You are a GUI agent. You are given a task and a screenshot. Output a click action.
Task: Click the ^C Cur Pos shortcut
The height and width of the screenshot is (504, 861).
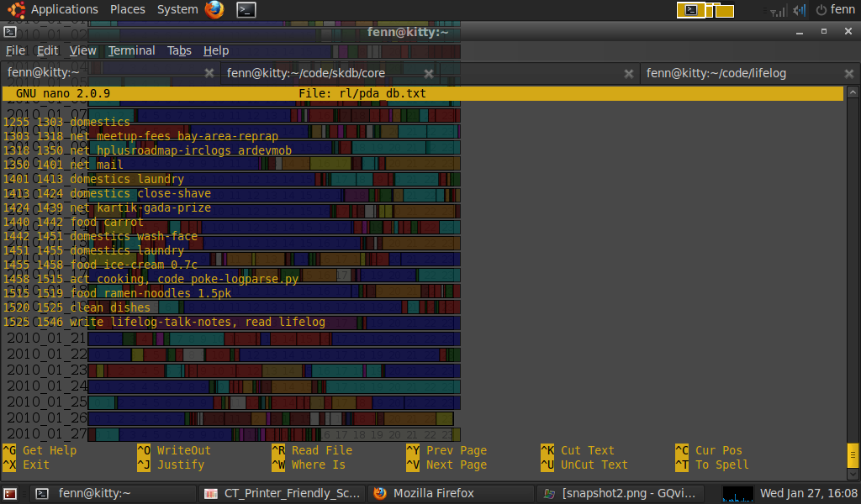tap(709, 450)
